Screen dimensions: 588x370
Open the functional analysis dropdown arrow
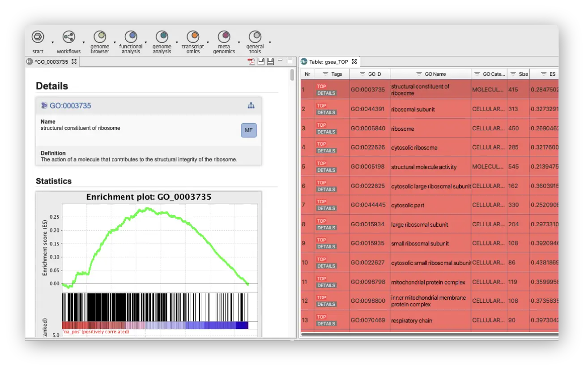tap(145, 43)
